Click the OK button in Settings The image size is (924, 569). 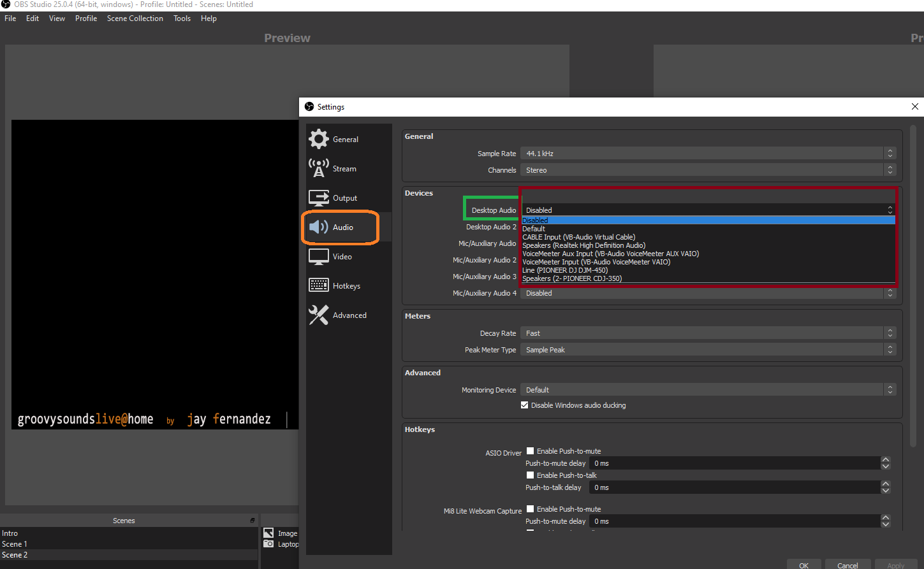pyautogui.click(x=803, y=565)
